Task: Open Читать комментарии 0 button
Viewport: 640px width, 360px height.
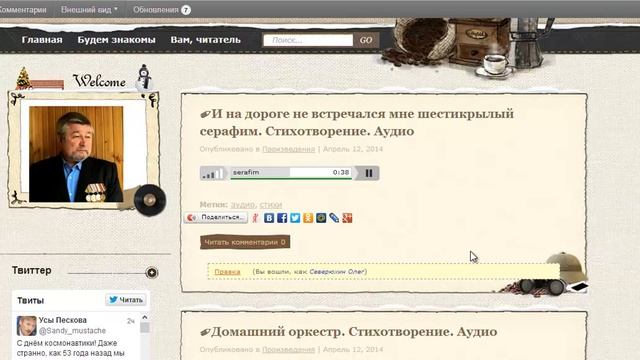Action: click(x=245, y=242)
